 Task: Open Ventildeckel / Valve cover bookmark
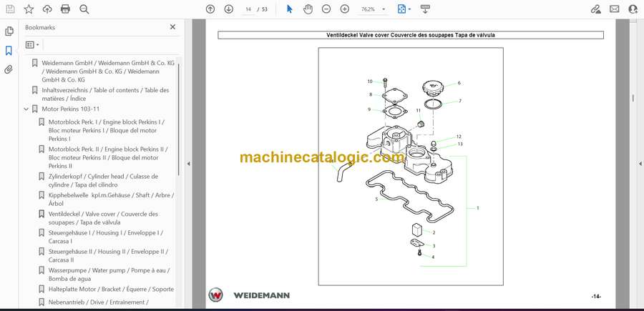click(x=103, y=218)
